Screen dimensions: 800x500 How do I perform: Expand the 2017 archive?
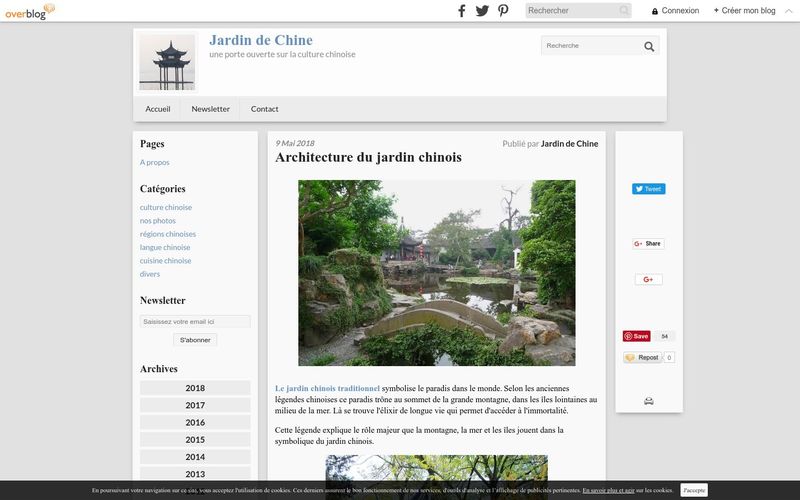[195, 406]
